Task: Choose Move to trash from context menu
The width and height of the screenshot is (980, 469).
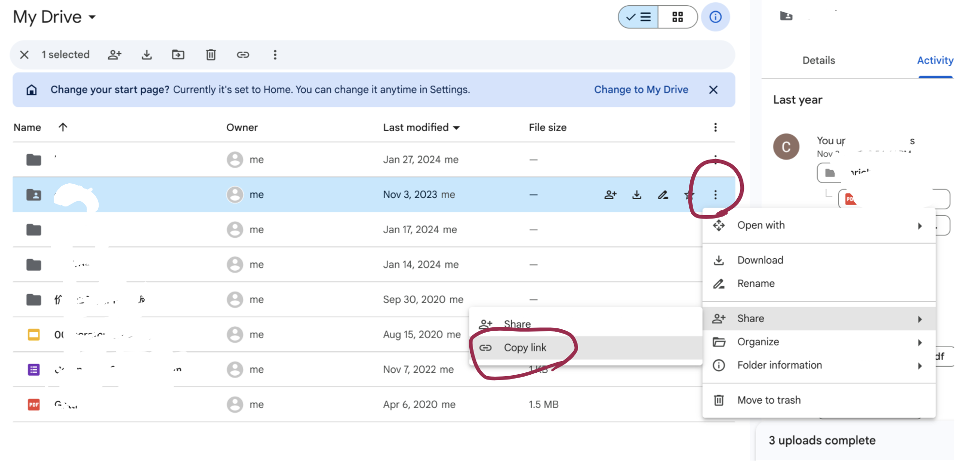Action: click(x=769, y=400)
